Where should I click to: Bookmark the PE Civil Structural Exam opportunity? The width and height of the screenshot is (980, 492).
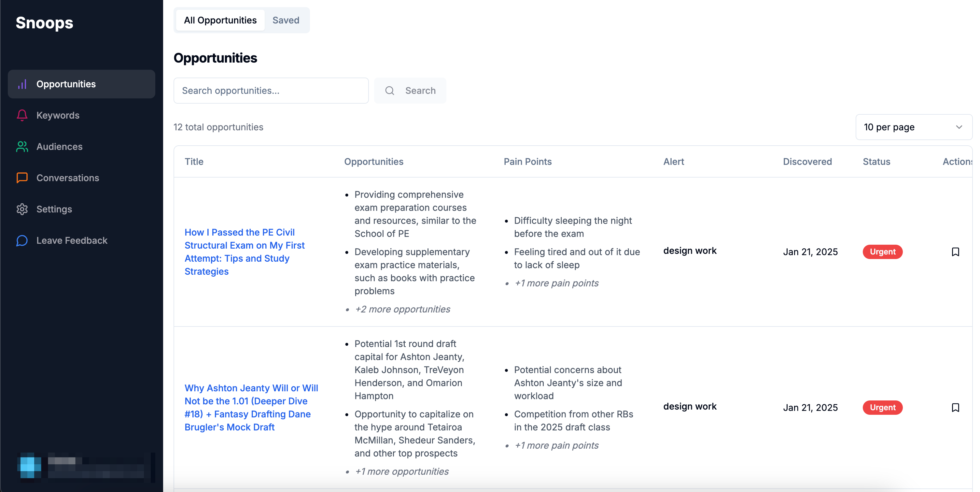[955, 252]
